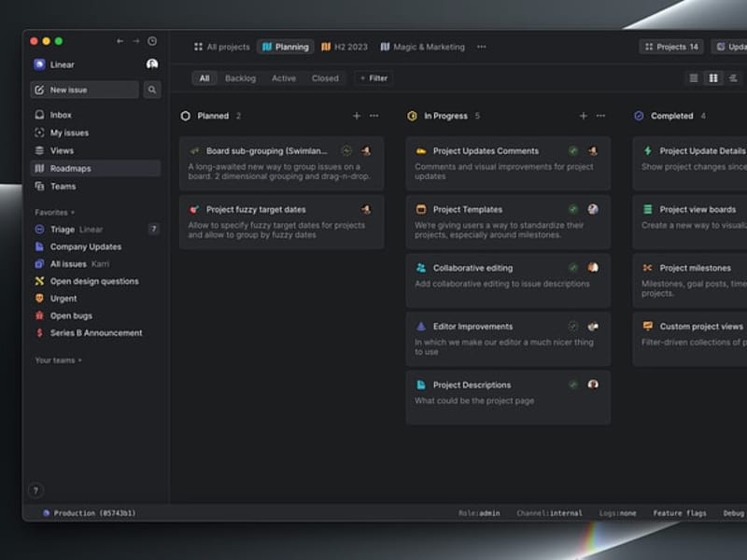Open more roadmap tabs ellipsis

(481, 47)
